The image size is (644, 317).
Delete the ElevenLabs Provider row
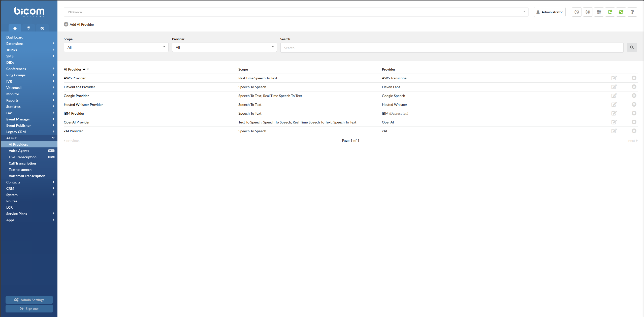pyautogui.click(x=634, y=87)
